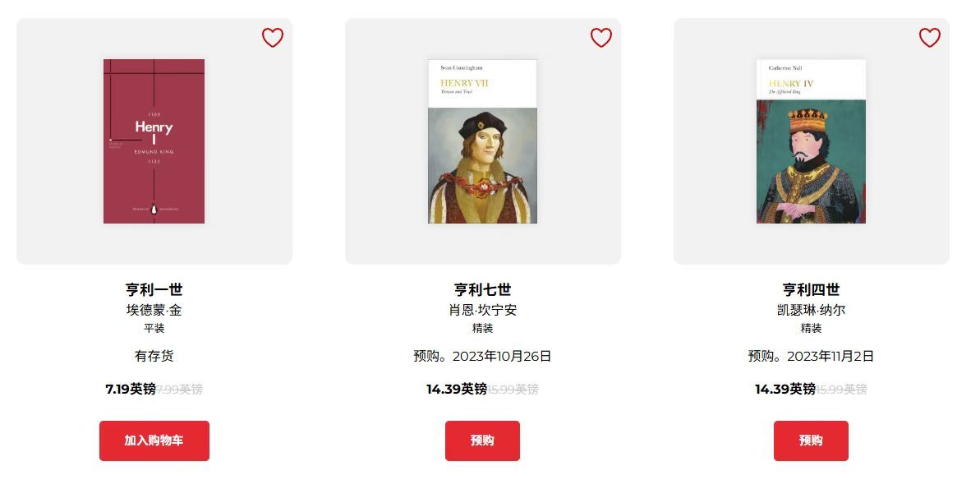Screen dimensions: 980x489
Task: Toggle the heart on the 亨利七世 card
Action: 601,38
